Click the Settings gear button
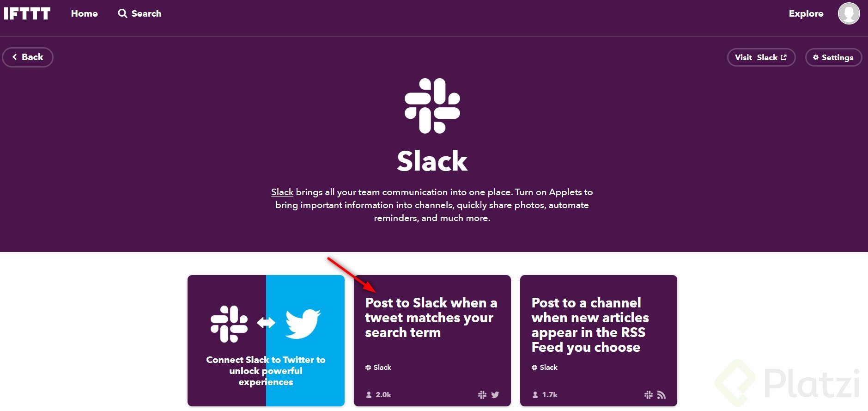 [833, 57]
